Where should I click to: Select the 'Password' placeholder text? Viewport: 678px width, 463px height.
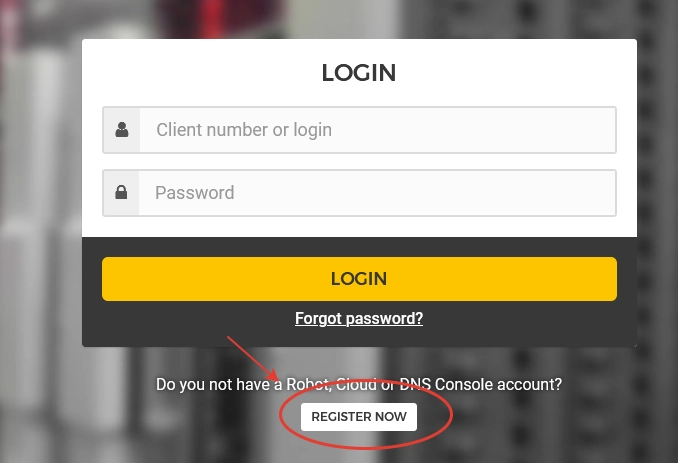point(194,193)
